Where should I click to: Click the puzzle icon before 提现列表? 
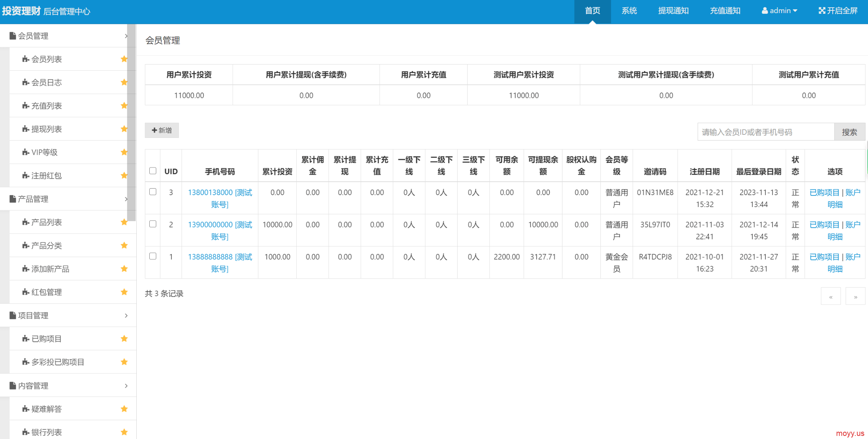point(26,129)
